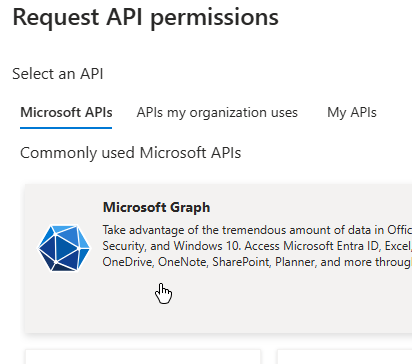The width and height of the screenshot is (412, 364).
Task: Open the Microsoft Graph API card
Action: point(218,258)
